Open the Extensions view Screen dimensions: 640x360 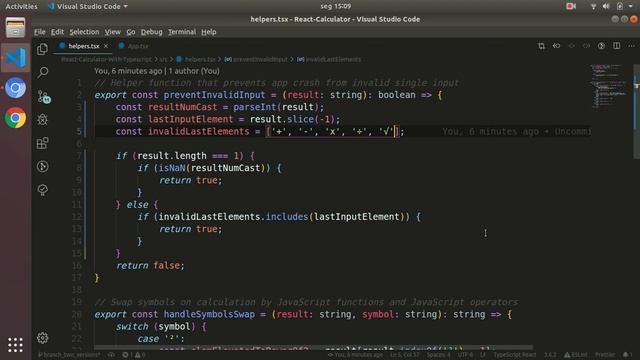[42, 143]
